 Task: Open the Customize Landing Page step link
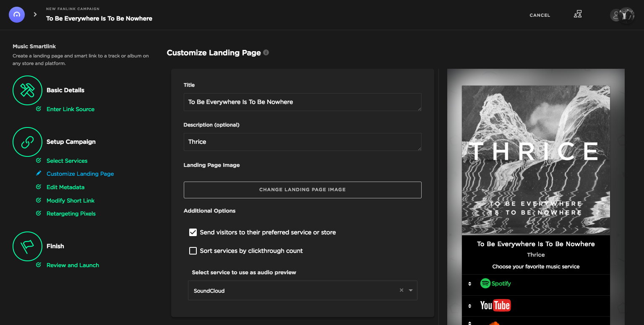tap(80, 174)
